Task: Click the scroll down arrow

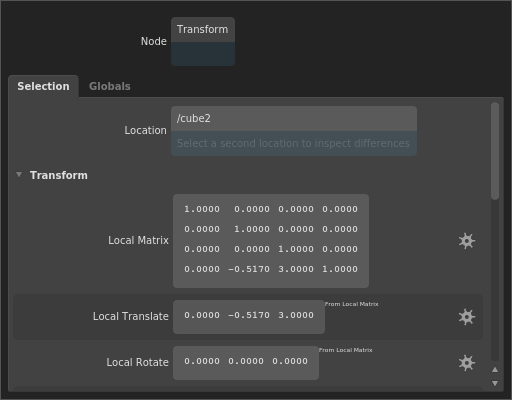Action: click(x=495, y=383)
